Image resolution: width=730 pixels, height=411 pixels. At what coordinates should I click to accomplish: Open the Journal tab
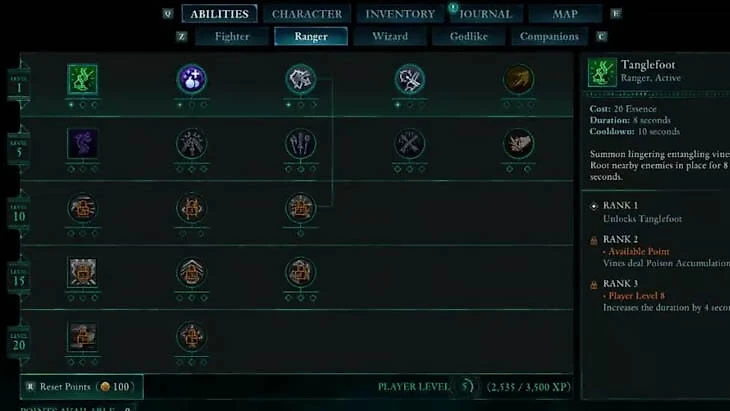[x=486, y=14]
